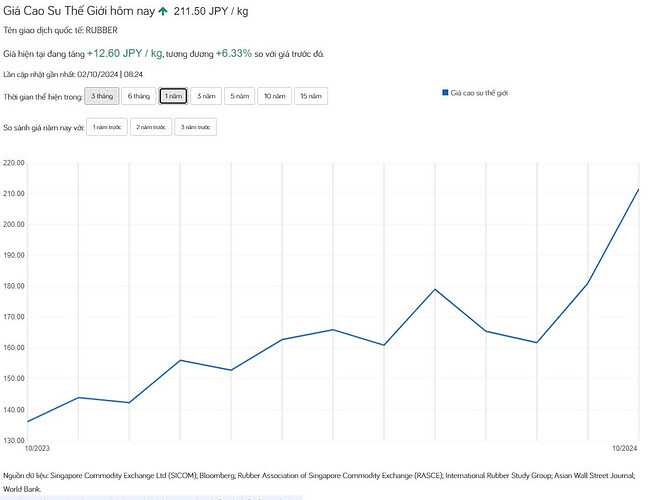Screen dimensions: 657x500
Task: Show the 3 năm price history
Action: pos(205,96)
